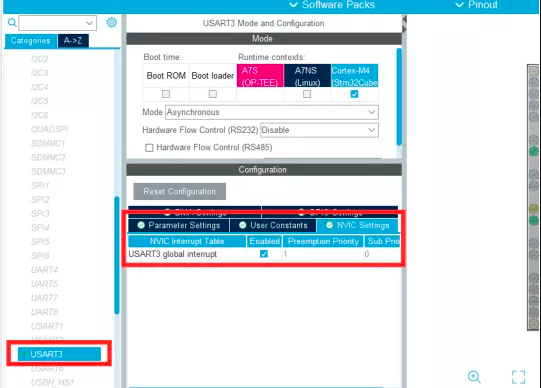Click the peripheral list vertical scrollbar
541x388 pixels.
(x=117, y=255)
